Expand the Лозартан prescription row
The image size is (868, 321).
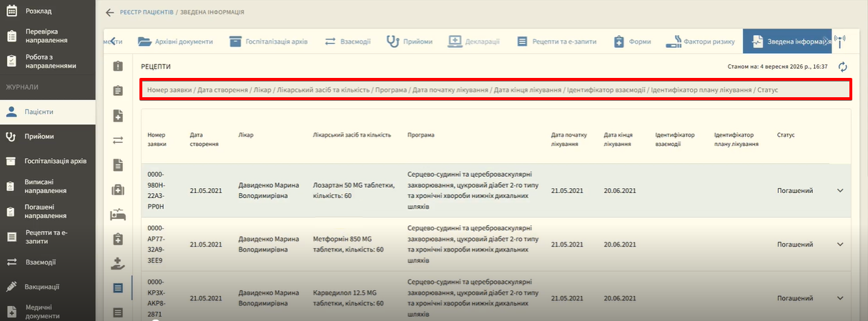click(x=840, y=190)
